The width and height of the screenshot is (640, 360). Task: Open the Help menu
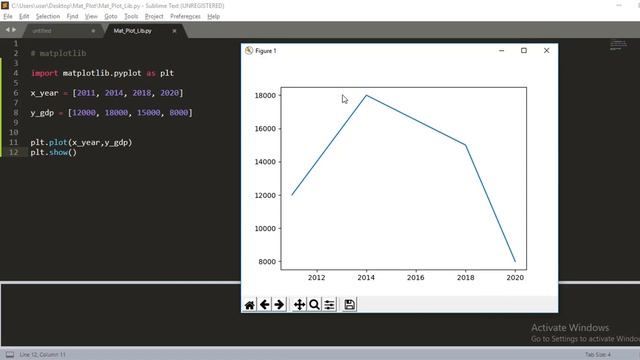tap(213, 16)
